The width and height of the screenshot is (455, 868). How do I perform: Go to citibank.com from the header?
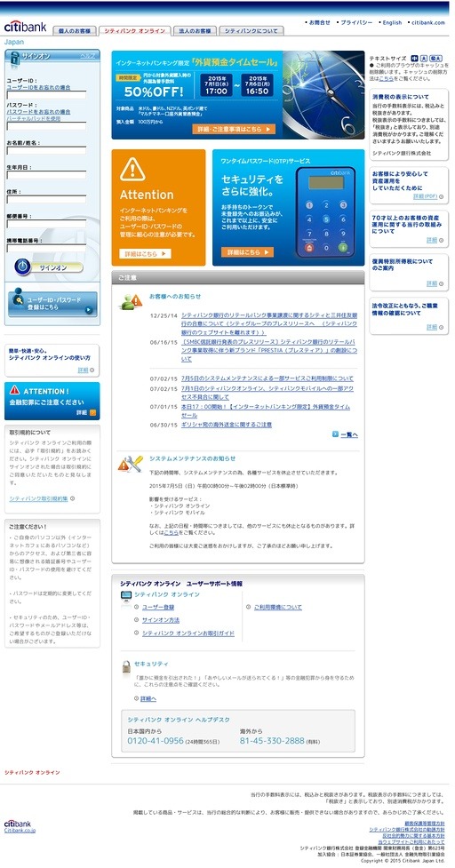[428, 23]
